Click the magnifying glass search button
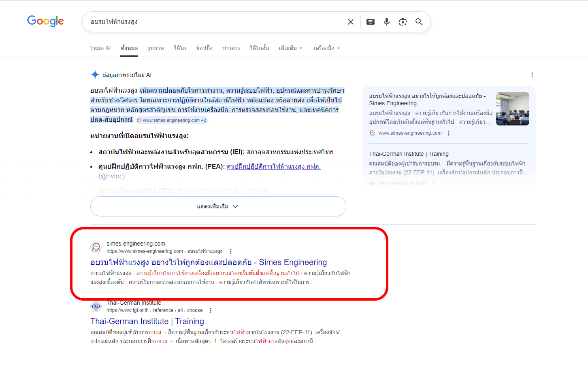Viewport: 588px width, 369px height. pyautogui.click(x=419, y=22)
